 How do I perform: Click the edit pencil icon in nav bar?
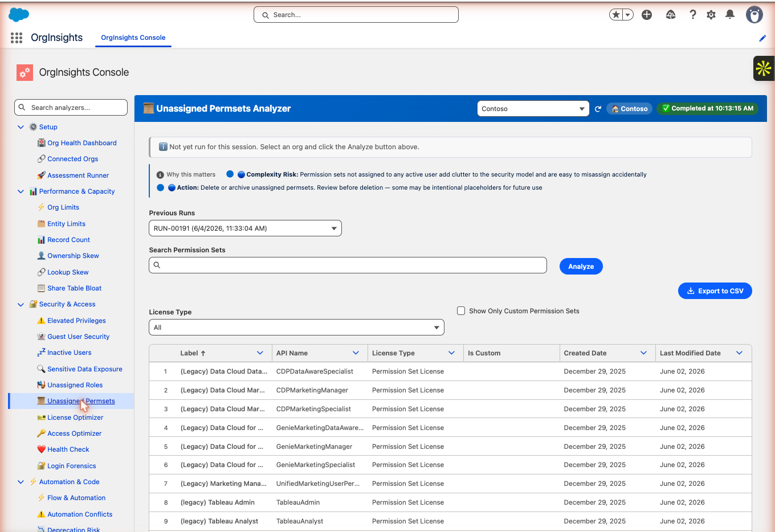[x=762, y=38]
